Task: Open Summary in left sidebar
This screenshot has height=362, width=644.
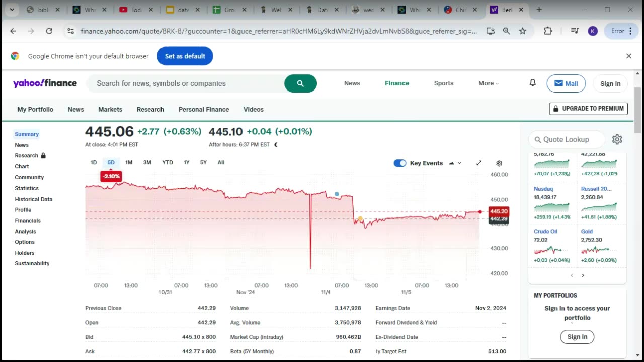Action: point(27,134)
